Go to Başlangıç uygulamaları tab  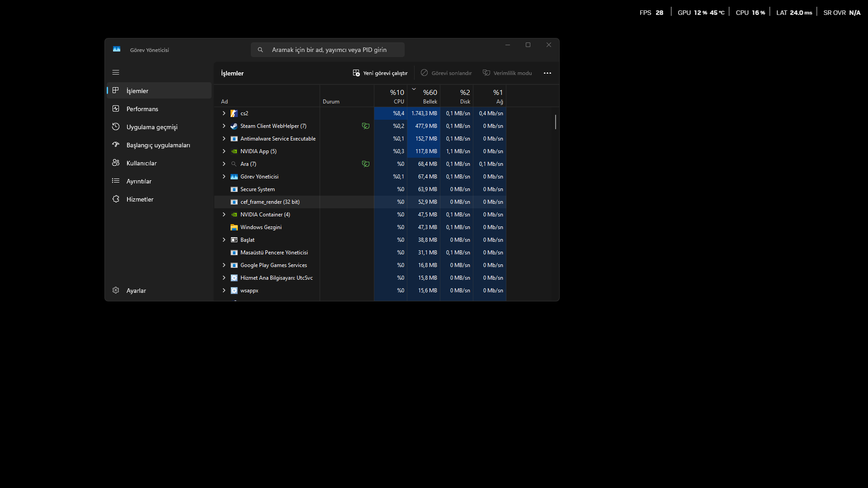pos(159,145)
